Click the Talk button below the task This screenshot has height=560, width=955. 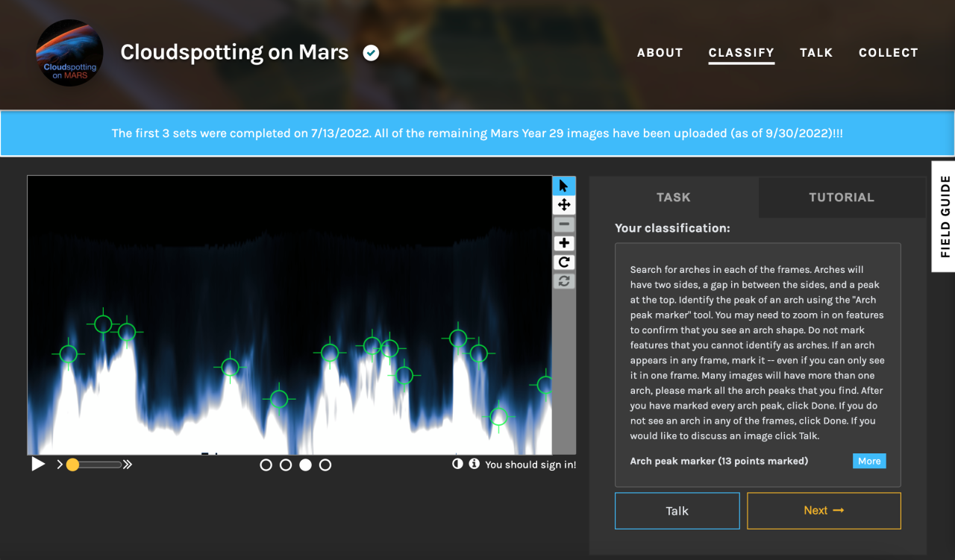point(677,511)
